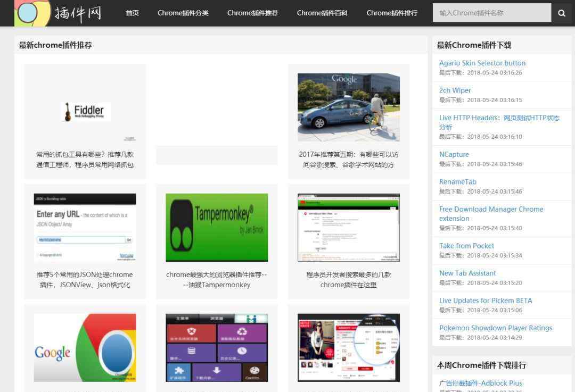The height and width of the screenshot is (392, 575).
Task: Open Free Download Manager Chrome extension link
Action: (491, 214)
